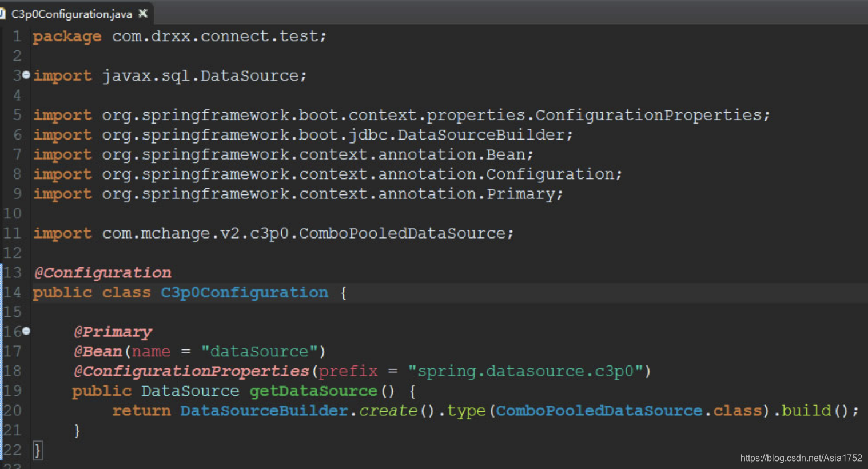Click the "dataSource" string literal
The width and height of the screenshot is (868, 469).
(x=259, y=352)
